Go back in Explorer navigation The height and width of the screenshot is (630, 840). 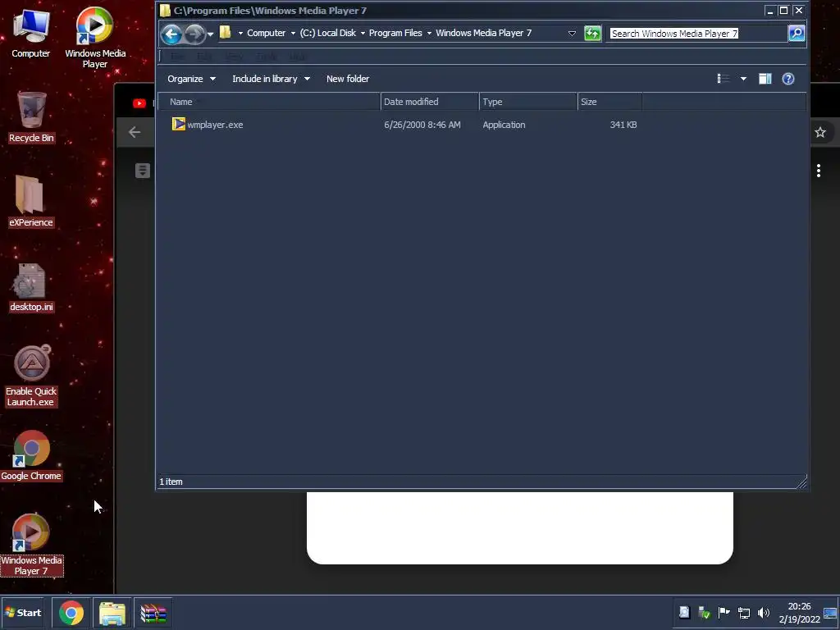[171, 34]
